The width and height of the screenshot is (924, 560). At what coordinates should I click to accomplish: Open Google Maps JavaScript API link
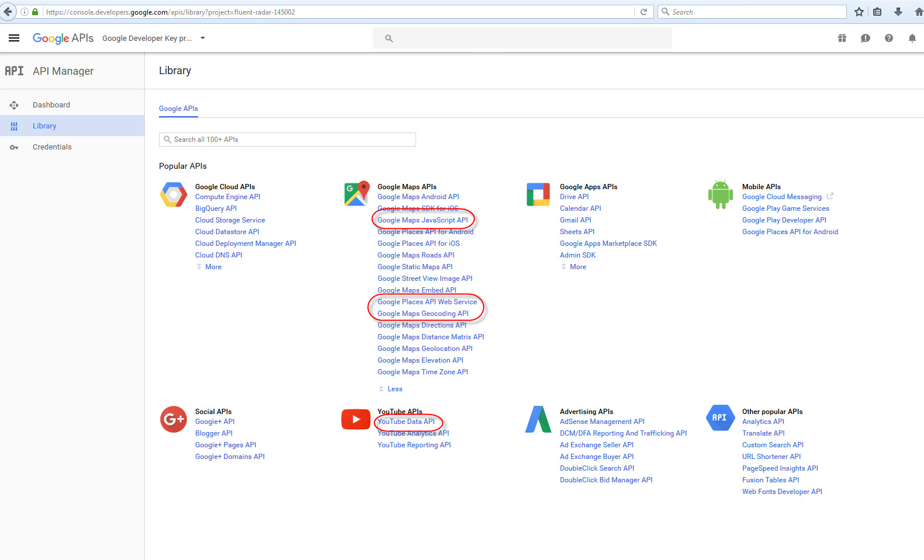[x=423, y=220]
